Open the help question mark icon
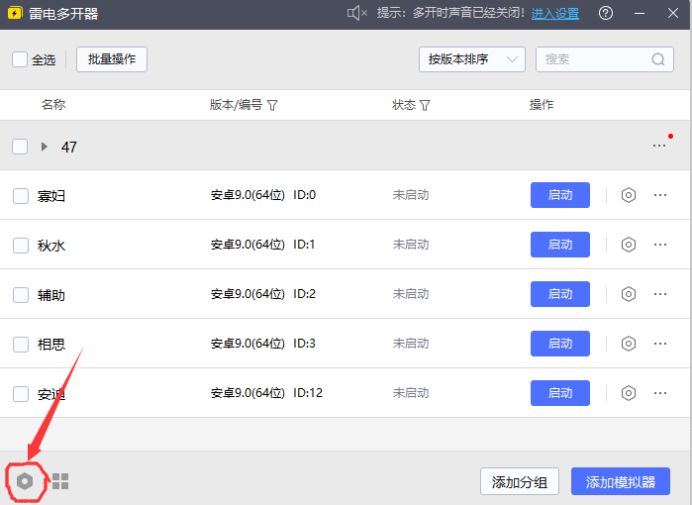This screenshot has height=505, width=692. coord(606,13)
